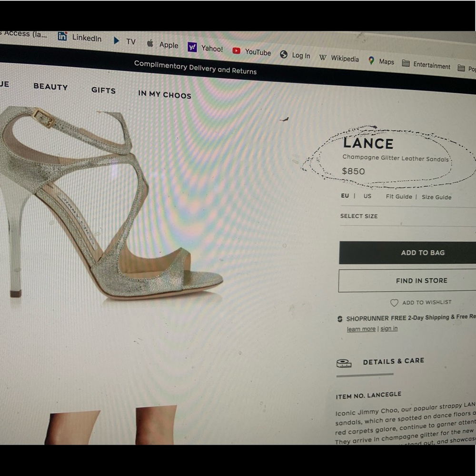Expand the Select Size dropdown
Viewport: 476px width, 476px height.
[408, 217]
